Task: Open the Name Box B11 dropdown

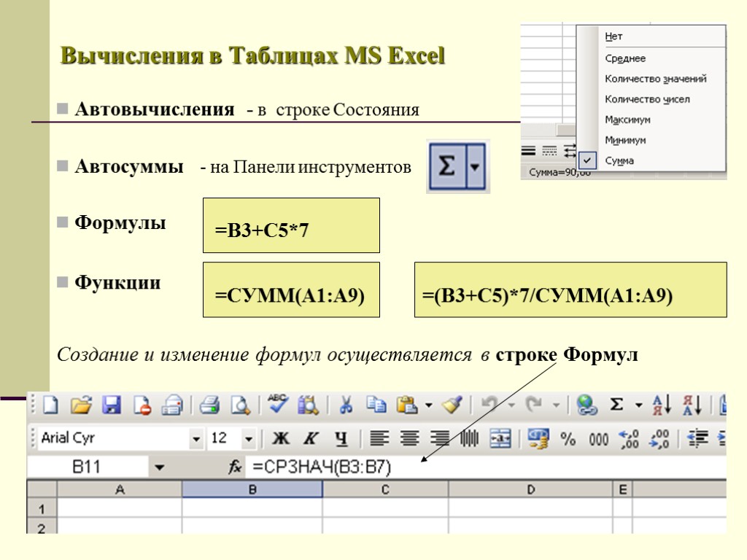Action: [x=160, y=467]
